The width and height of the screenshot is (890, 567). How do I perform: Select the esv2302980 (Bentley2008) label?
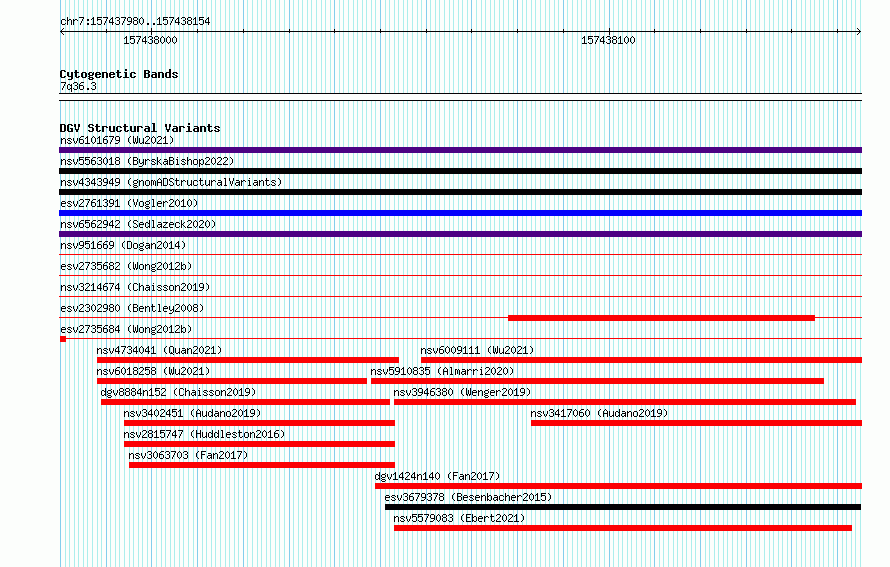pyautogui.click(x=132, y=308)
